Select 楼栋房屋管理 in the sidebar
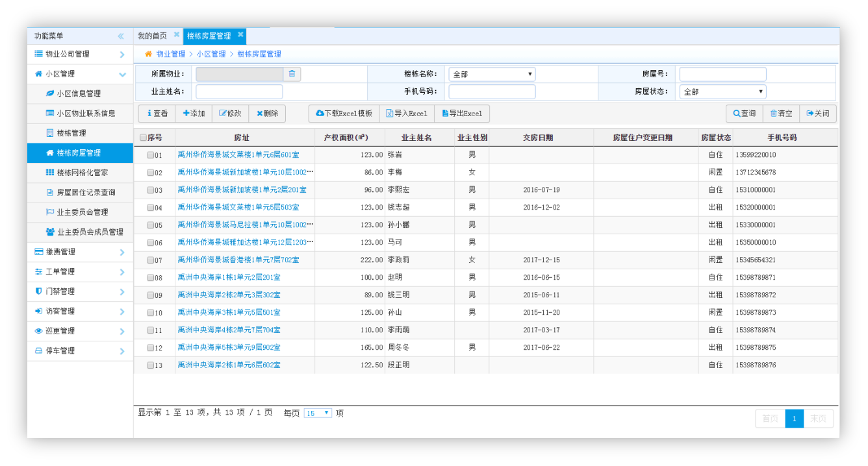 [x=80, y=153]
